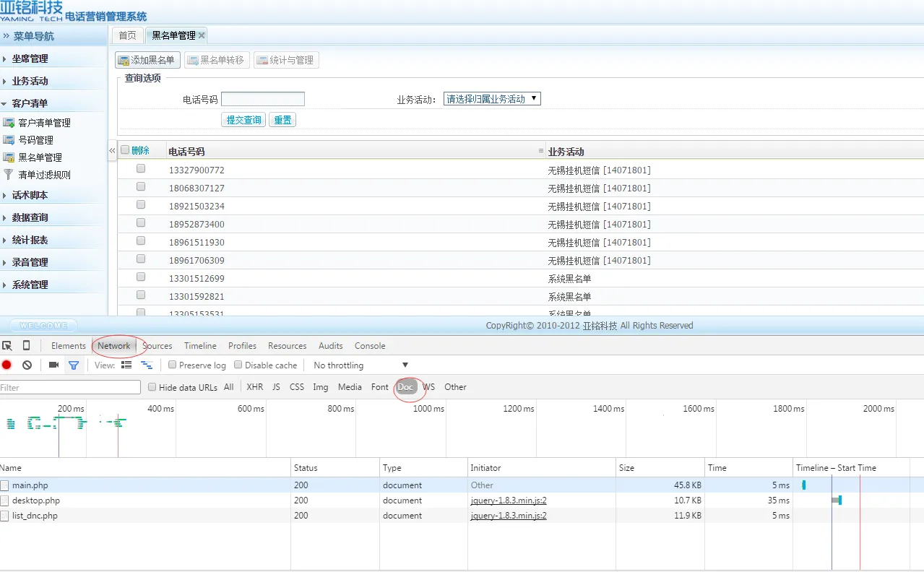Click the WELCOME button in footer

43,326
